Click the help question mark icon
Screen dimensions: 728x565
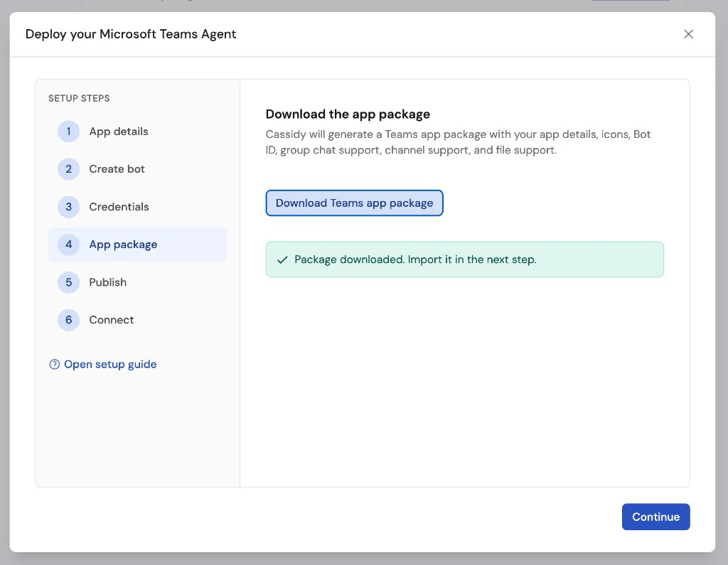54,365
